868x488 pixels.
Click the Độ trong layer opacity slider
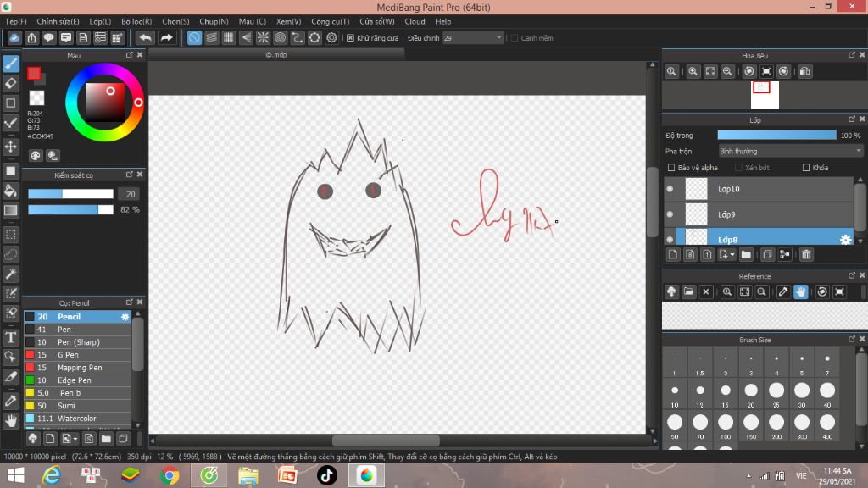(776, 135)
